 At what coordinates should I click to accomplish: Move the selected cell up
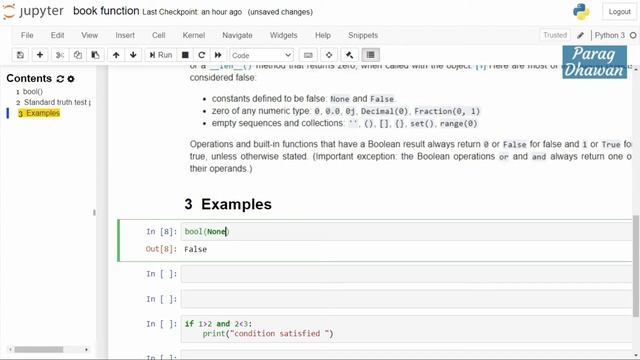click(116, 55)
